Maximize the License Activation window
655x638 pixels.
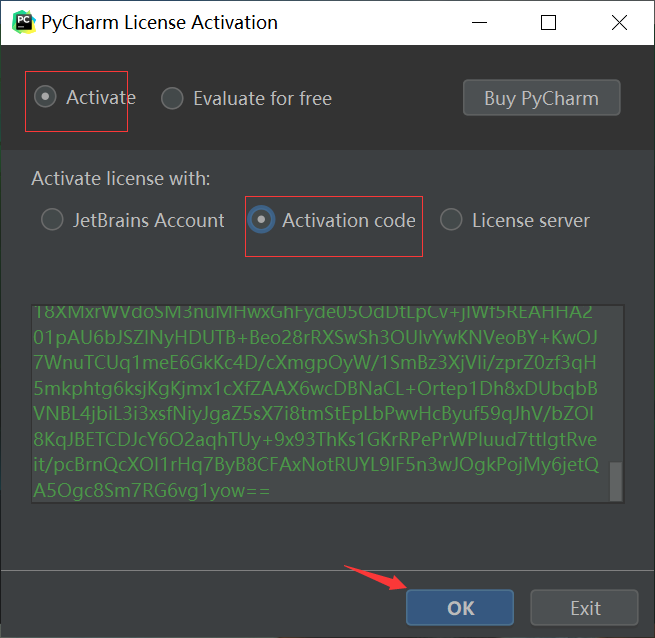click(548, 23)
